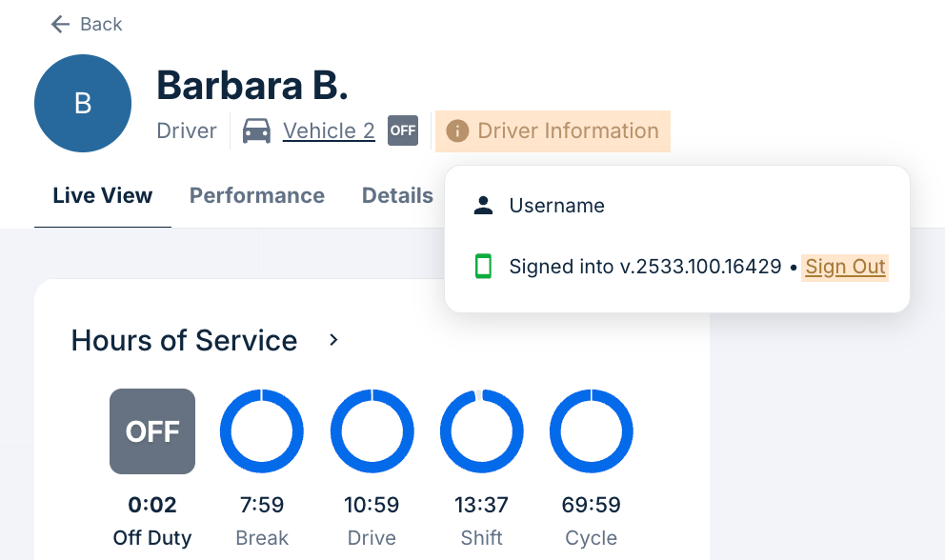Click the Back label
Screen dimensions: 945x560
(x=100, y=24)
